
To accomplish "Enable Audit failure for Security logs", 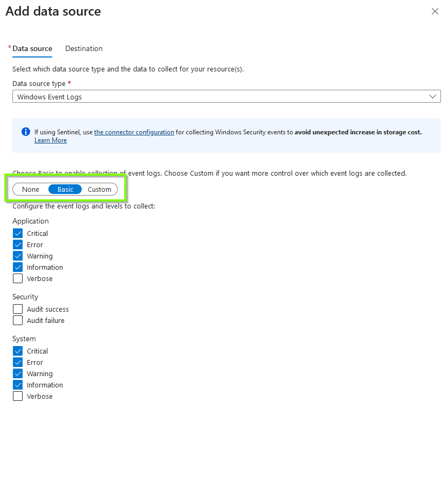I will 18,320.
